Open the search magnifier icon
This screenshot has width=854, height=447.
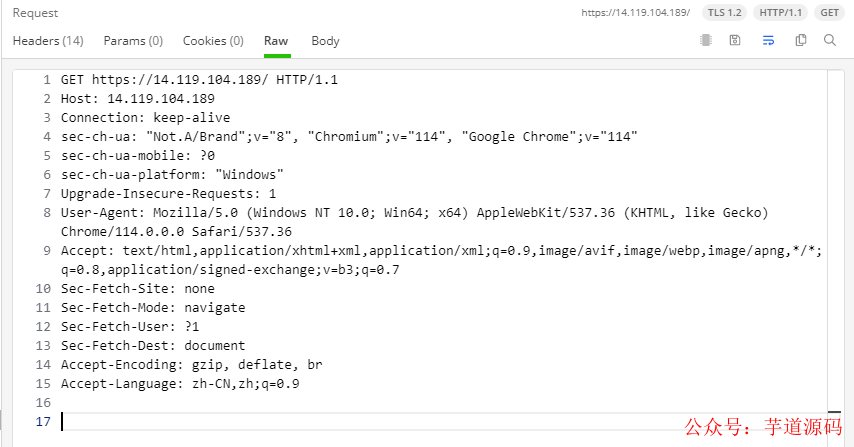tap(830, 40)
